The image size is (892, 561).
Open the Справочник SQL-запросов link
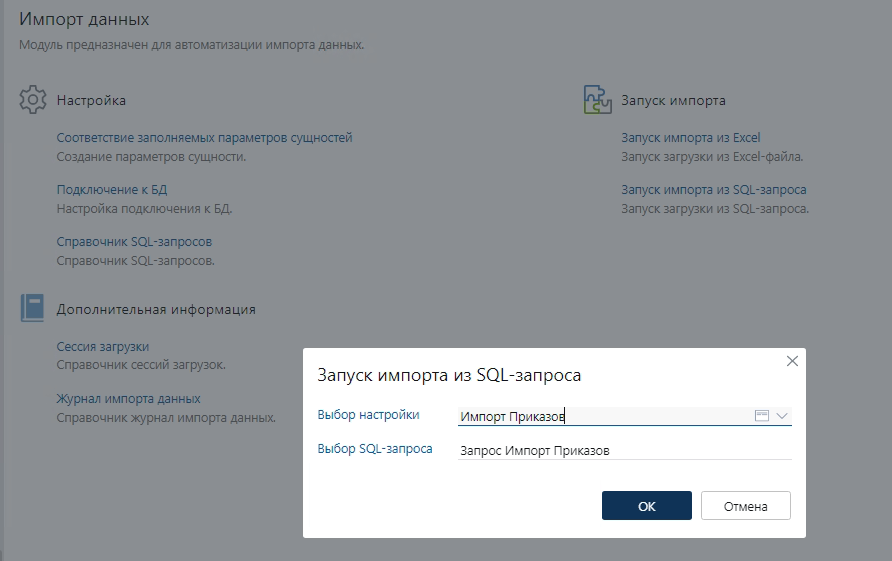pyautogui.click(x=134, y=242)
